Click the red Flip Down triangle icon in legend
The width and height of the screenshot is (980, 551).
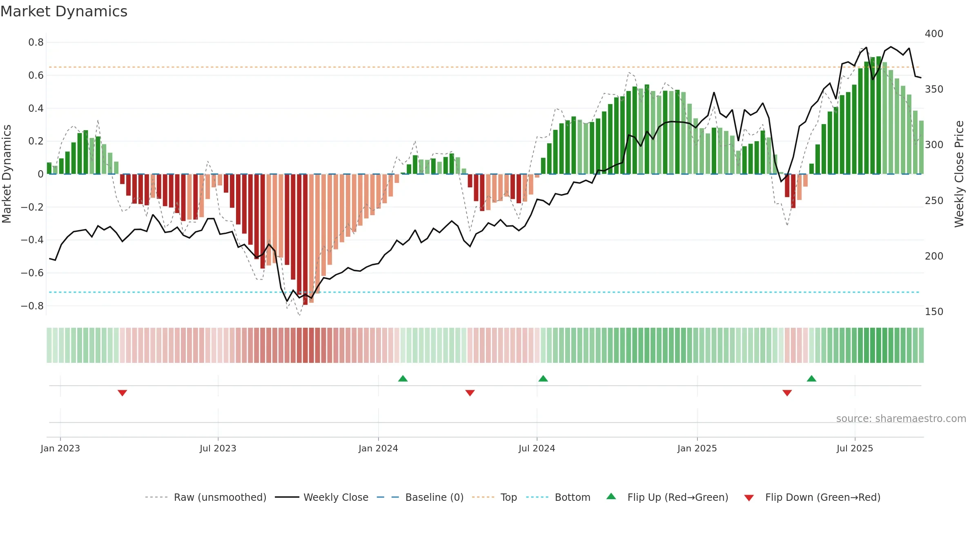click(749, 498)
